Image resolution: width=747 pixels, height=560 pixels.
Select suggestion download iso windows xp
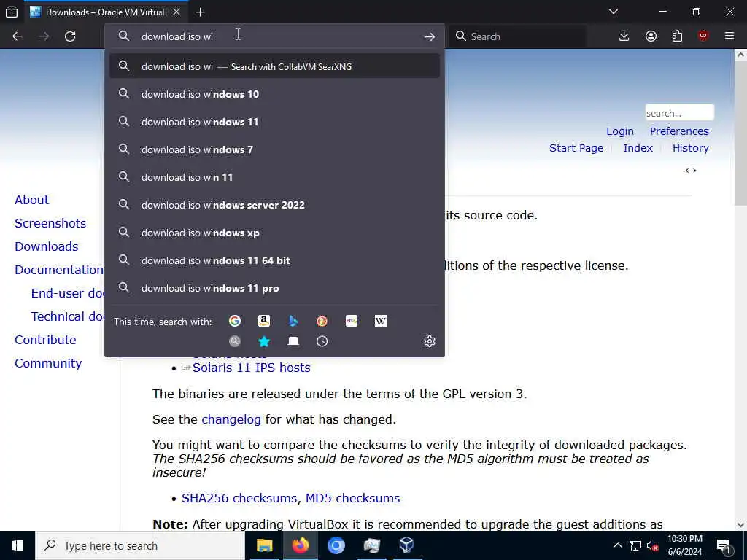point(274,233)
